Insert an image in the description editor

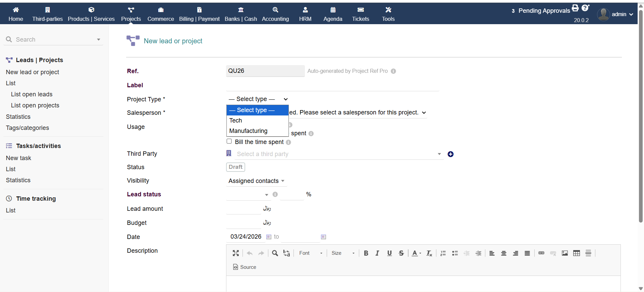click(565, 253)
